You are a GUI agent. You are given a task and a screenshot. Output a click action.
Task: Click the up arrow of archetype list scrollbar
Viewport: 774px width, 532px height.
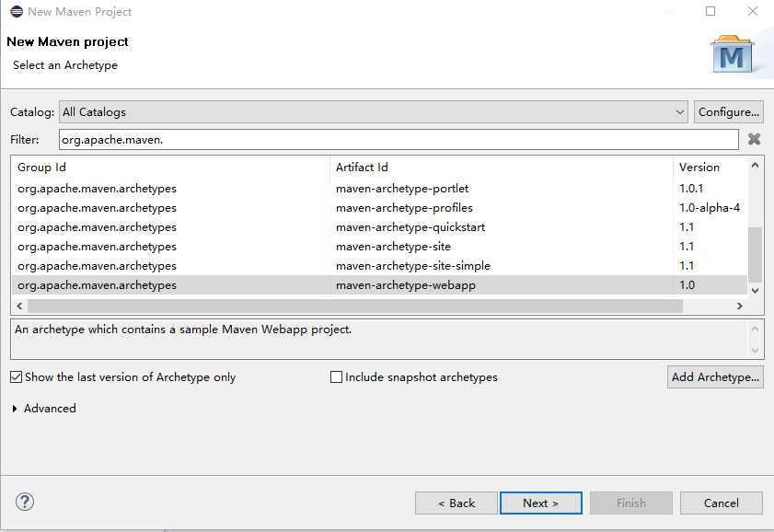click(x=755, y=166)
